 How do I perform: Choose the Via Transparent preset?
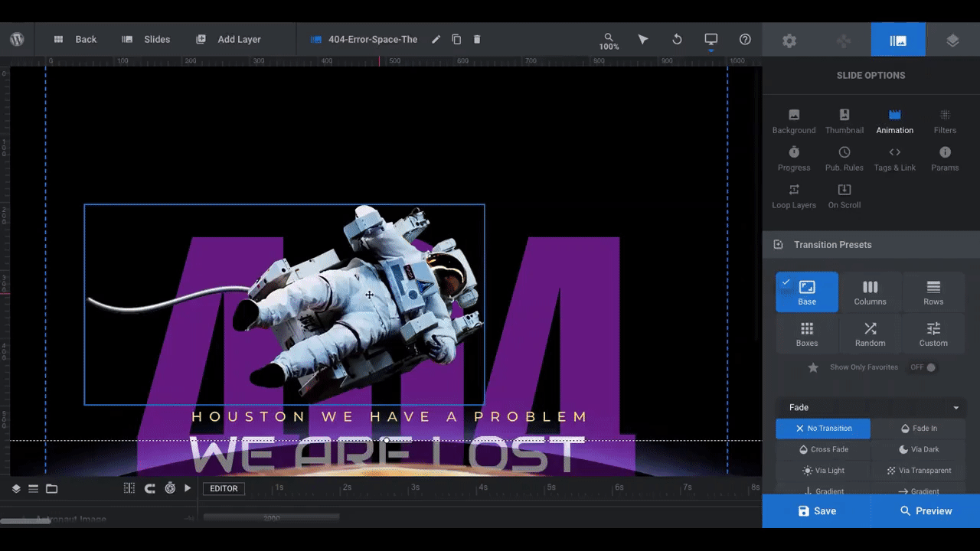tap(919, 471)
